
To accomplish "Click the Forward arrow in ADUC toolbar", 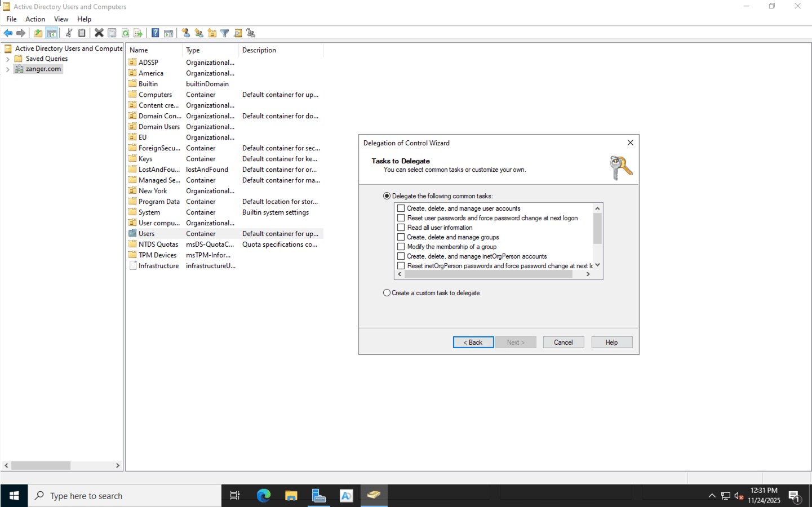I will coord(21,33).
